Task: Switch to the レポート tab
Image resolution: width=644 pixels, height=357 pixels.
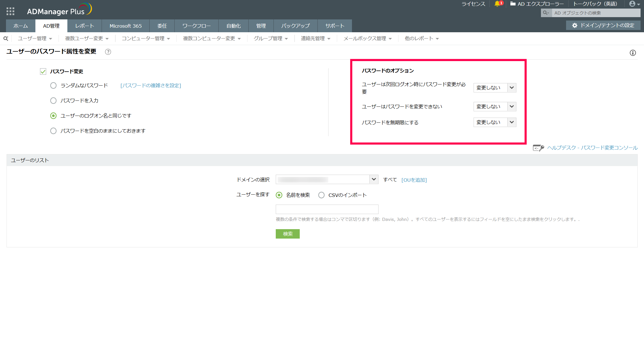Action: pos(84,26)
